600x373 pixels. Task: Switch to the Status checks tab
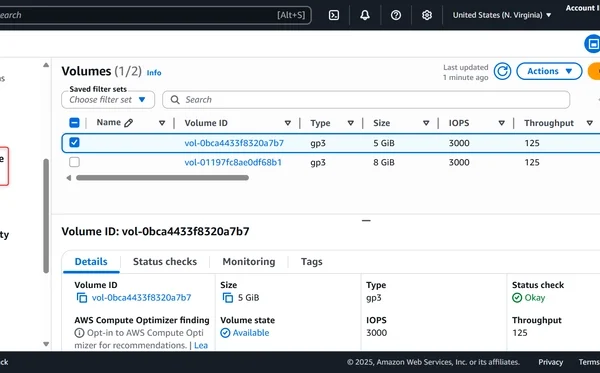(x=165, y=262)
